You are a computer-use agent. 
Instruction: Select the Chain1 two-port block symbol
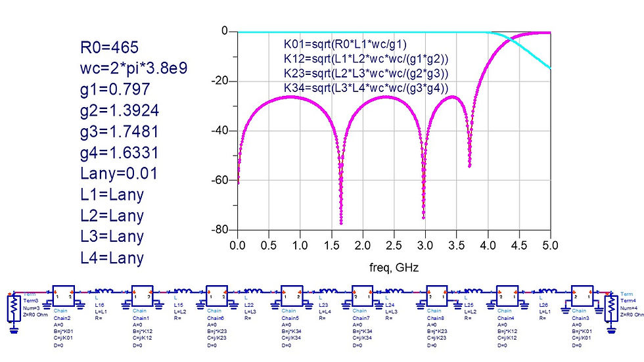click(142, 296)
